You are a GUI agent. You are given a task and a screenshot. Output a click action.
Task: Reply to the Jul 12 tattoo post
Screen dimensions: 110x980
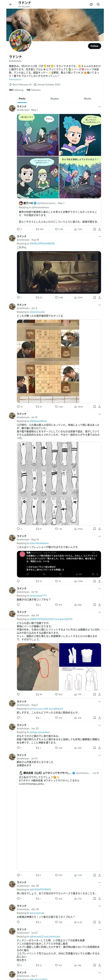point(18,529)
